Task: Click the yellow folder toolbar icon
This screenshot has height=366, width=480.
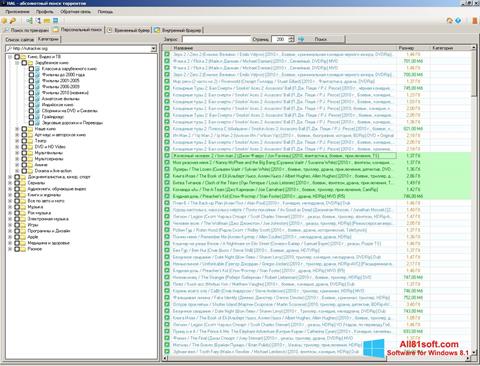Action: 47,21
